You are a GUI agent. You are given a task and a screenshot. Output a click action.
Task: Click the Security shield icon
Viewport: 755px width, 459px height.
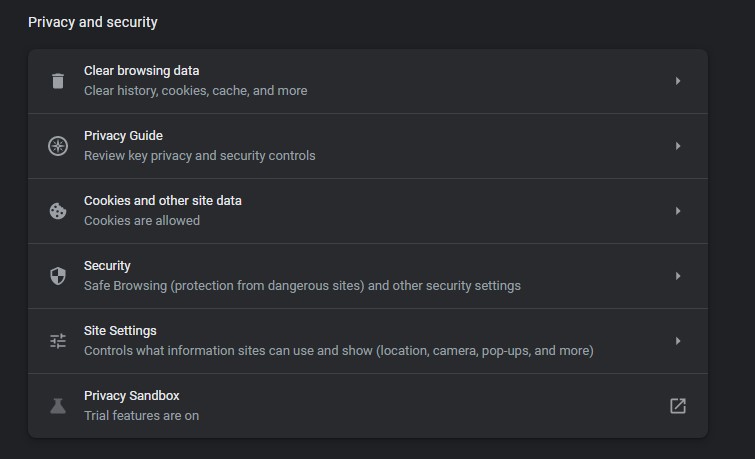[58, 276]
